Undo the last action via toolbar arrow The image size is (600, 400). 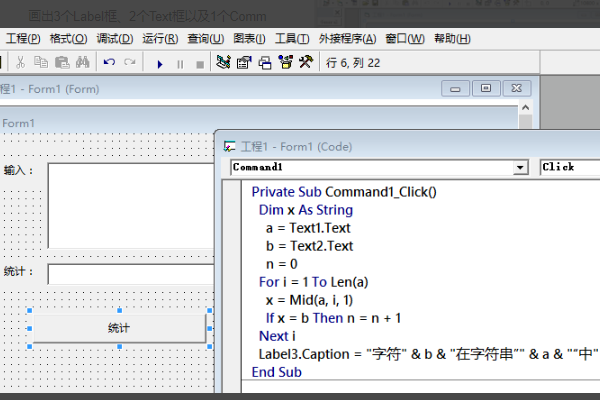coord(109,63)
